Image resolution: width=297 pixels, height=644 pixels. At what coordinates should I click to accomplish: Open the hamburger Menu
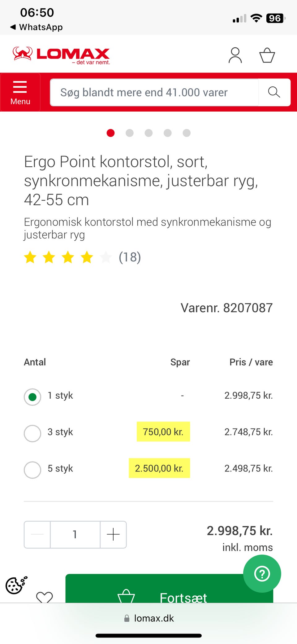tap(20, 92)
